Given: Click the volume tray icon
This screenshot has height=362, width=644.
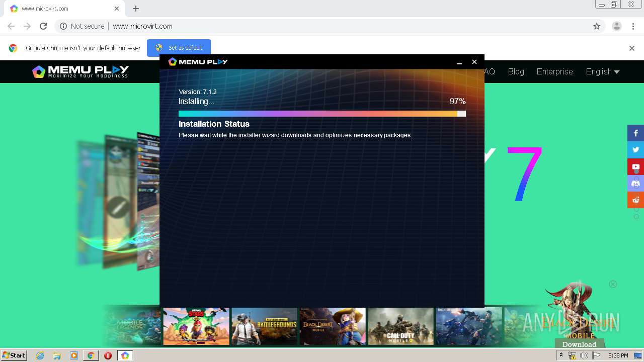Looking at the screenshot, I should pyautogui.click(x=584, y=355).
